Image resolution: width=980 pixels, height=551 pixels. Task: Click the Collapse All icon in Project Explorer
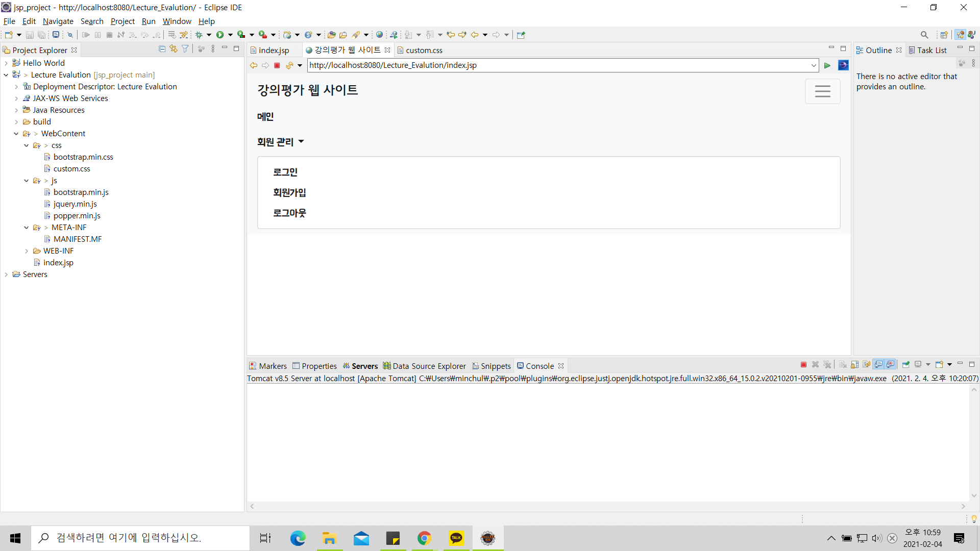[x=162, y=49]
